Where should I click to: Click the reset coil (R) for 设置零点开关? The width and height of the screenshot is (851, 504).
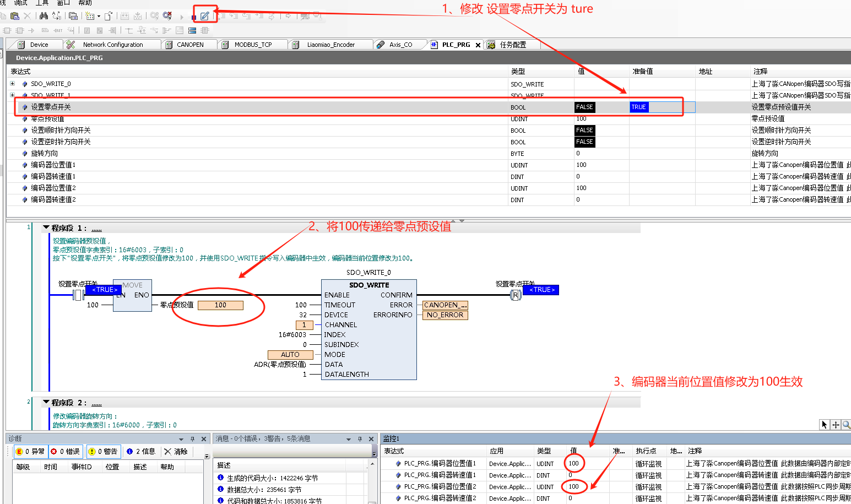pos(516,295)
